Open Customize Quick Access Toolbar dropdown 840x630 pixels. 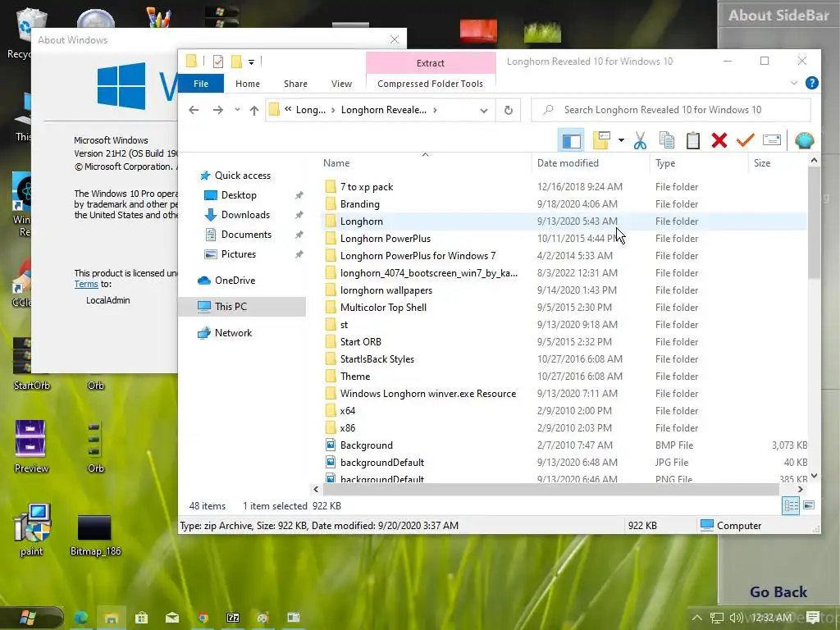click(x=251, y=62)
